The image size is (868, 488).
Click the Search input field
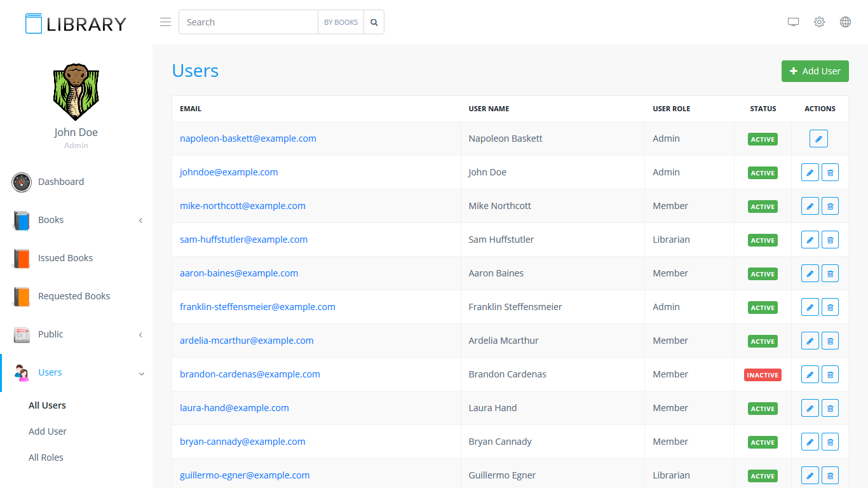point(248,22)
